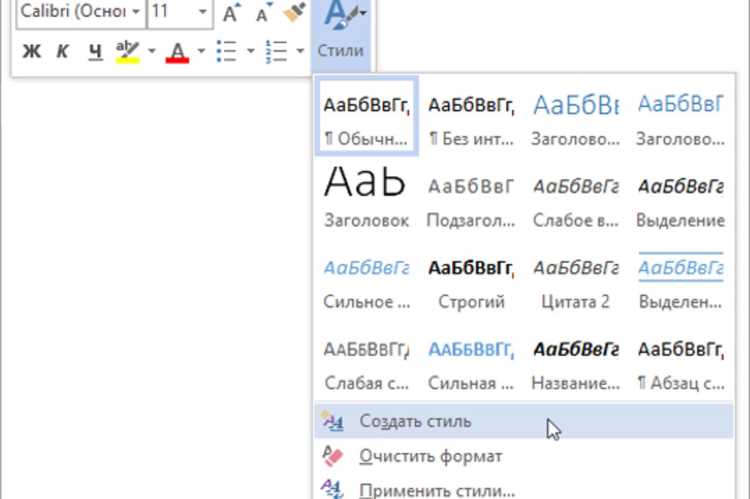Screen dimensions: 750x499
Task: Open highlight color dropdown arrow
Action: click(152, 51)
